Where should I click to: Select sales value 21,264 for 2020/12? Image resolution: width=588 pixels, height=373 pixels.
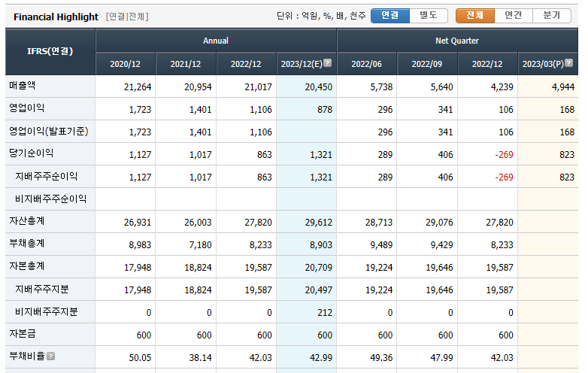pyautogui.click(x=138, y=87)
